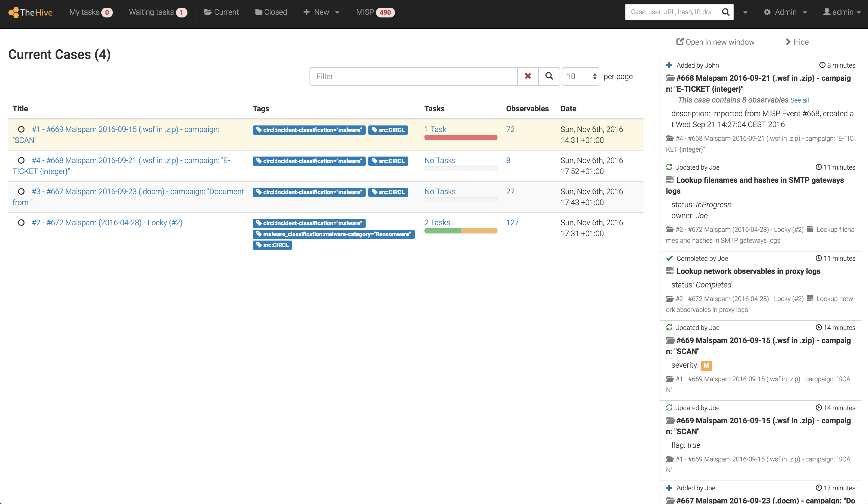
Task: Click the src:CIRCL tag on case #669
Action: pos(388,130)
